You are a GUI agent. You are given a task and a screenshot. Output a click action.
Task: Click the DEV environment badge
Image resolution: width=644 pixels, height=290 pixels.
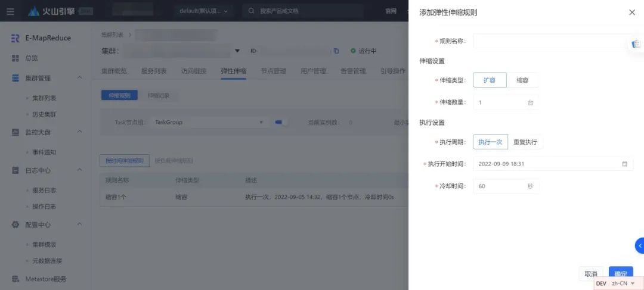(601, 283)
